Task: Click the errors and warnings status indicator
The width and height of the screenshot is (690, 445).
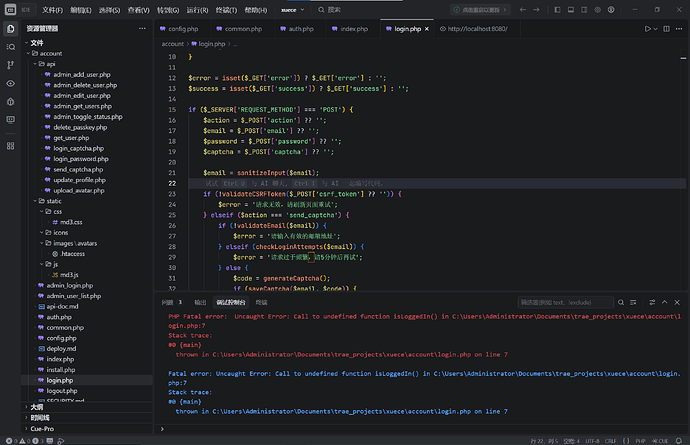Action: pos(24,441)
